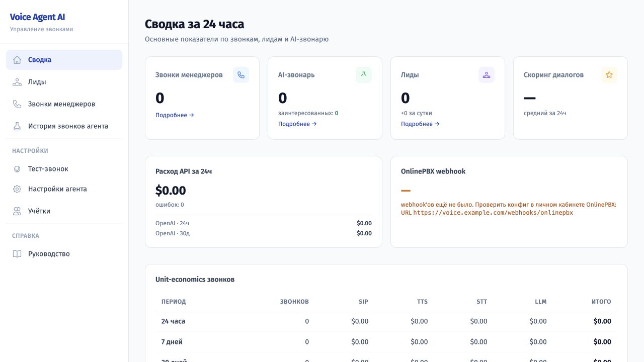Click the OpenAI · 24ч row
The width and height of the screenshot is (644, 362).
pos(264,223)
